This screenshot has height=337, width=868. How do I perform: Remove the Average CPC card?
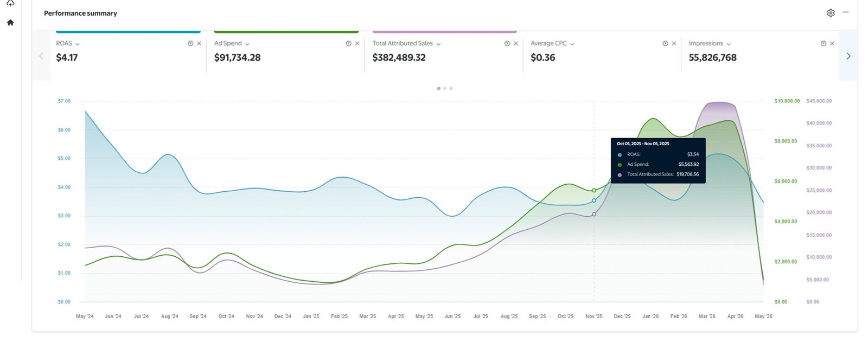coord(674,43)
